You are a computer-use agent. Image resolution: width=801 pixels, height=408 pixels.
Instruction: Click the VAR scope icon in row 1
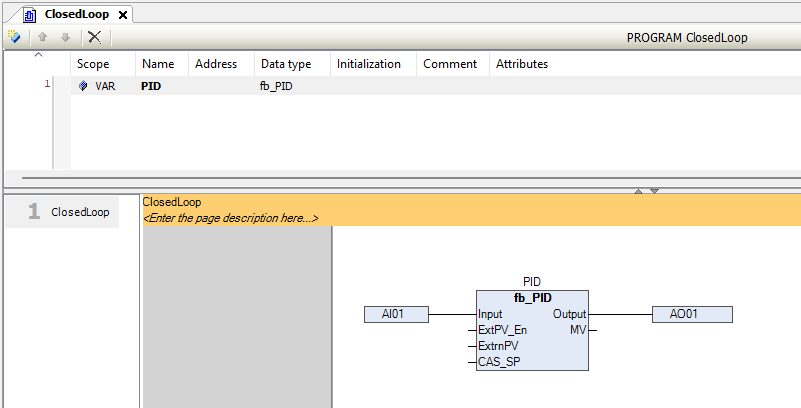(x=83, y=86)
